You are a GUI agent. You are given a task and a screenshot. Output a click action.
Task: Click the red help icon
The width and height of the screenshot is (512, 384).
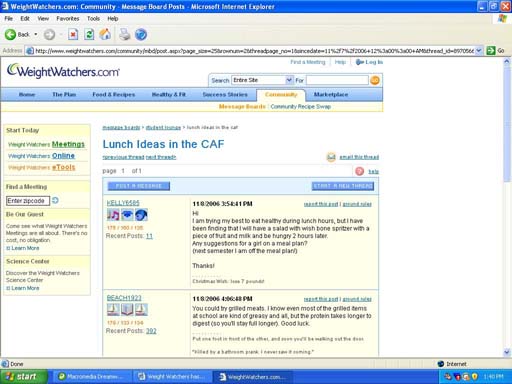[360, 171]
